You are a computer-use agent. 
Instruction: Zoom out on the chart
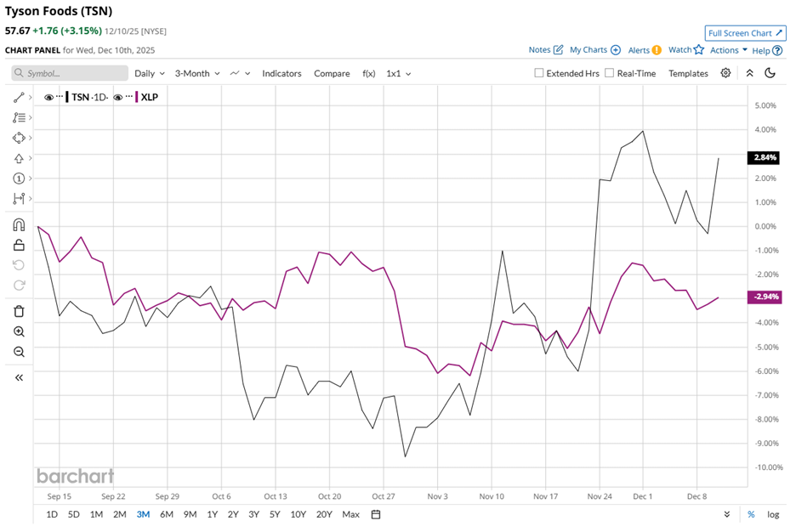point(19,352)
